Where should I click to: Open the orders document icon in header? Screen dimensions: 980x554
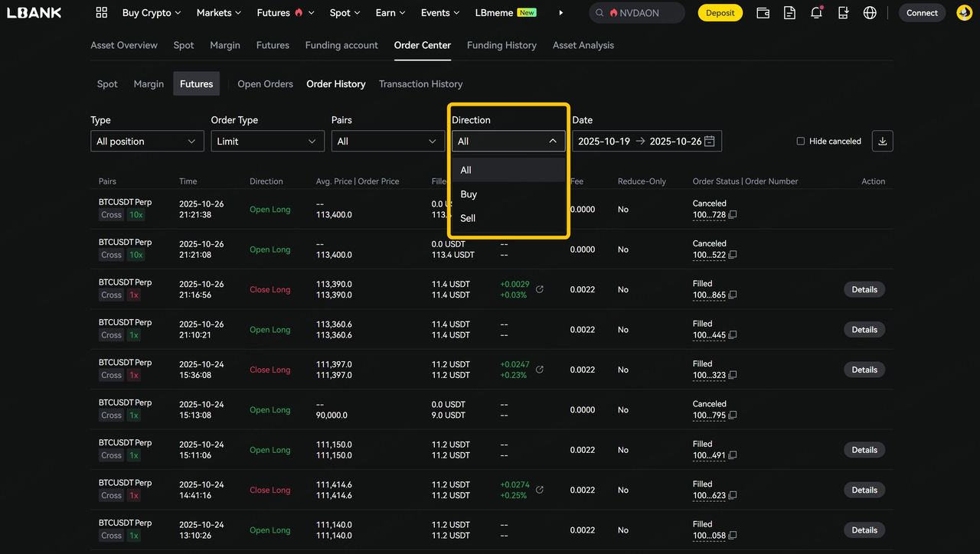789,13
